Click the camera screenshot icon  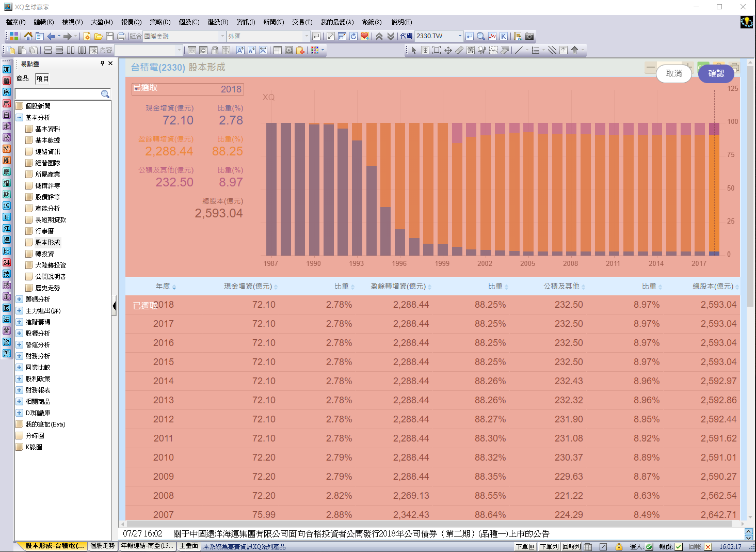click(529, 36)
